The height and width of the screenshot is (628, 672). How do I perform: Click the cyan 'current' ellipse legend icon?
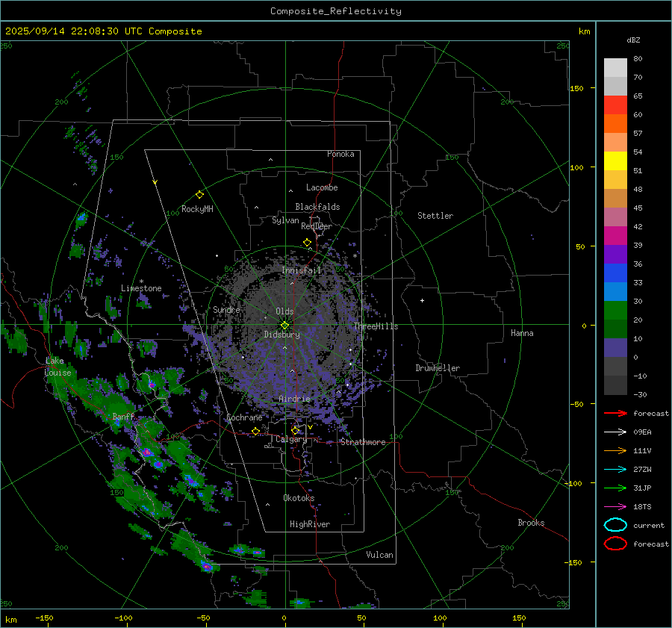coord(615,525)
